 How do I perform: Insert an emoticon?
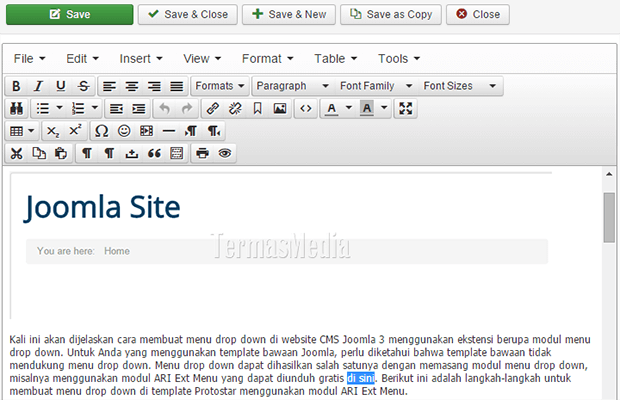(124, 131)
